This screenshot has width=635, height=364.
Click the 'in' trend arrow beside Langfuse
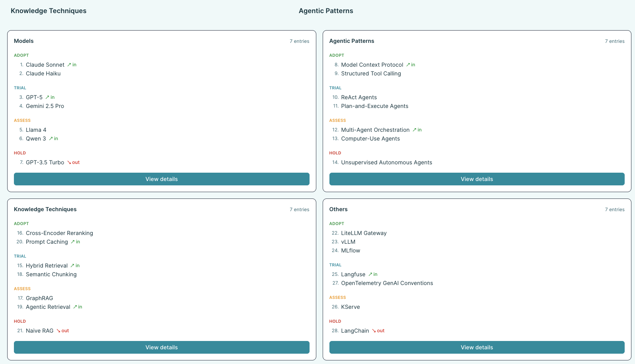[373, 274]
